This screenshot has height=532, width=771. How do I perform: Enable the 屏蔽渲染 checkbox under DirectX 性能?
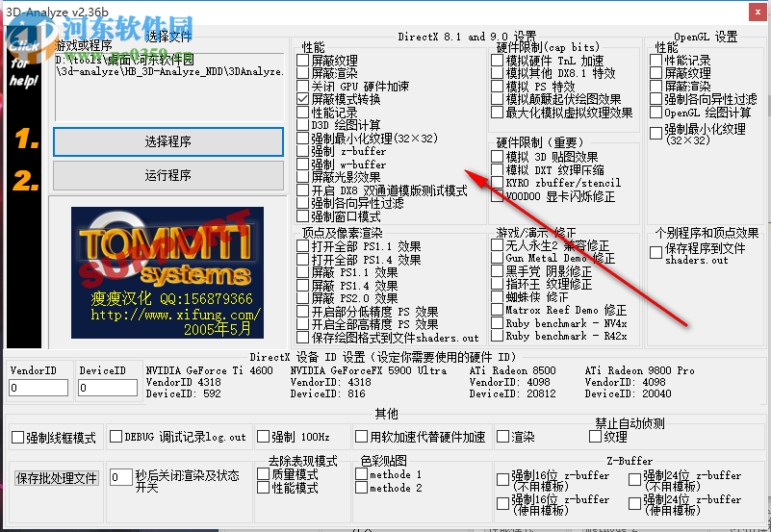pyautogui.click(x=303, y=73)
